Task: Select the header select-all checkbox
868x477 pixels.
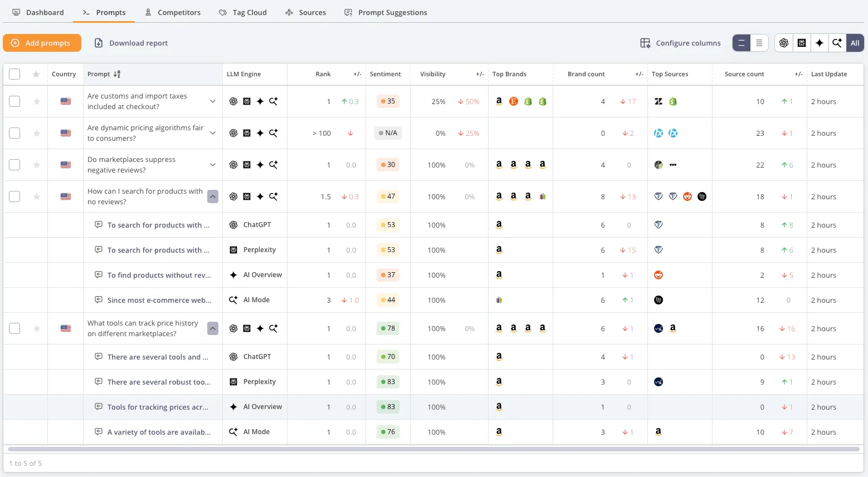Action: coord(14,73)
